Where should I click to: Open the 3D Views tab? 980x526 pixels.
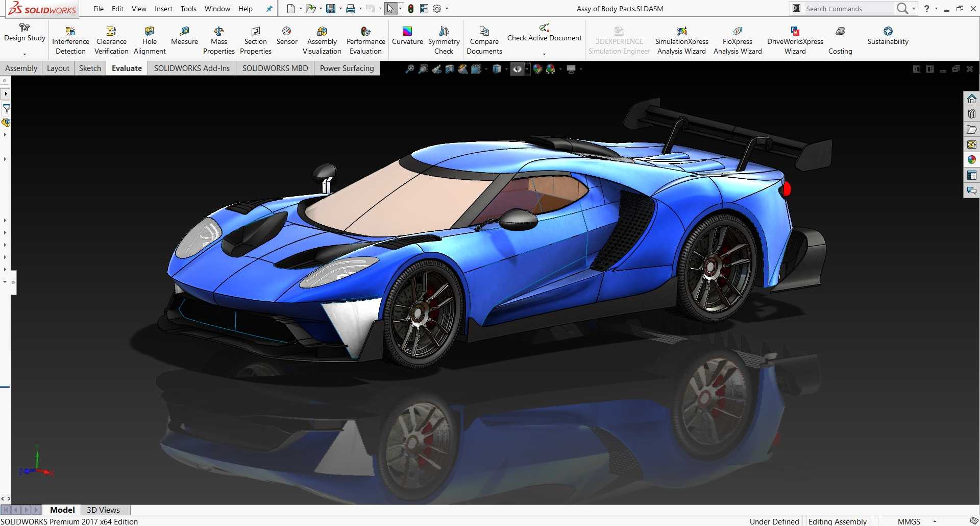(x=103, y=510)
